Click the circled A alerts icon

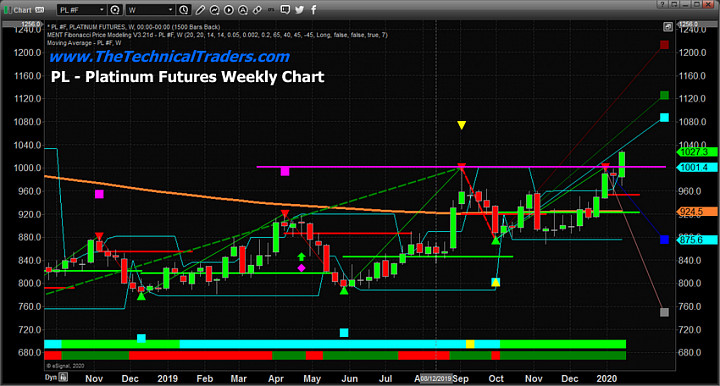coord(243,10)
